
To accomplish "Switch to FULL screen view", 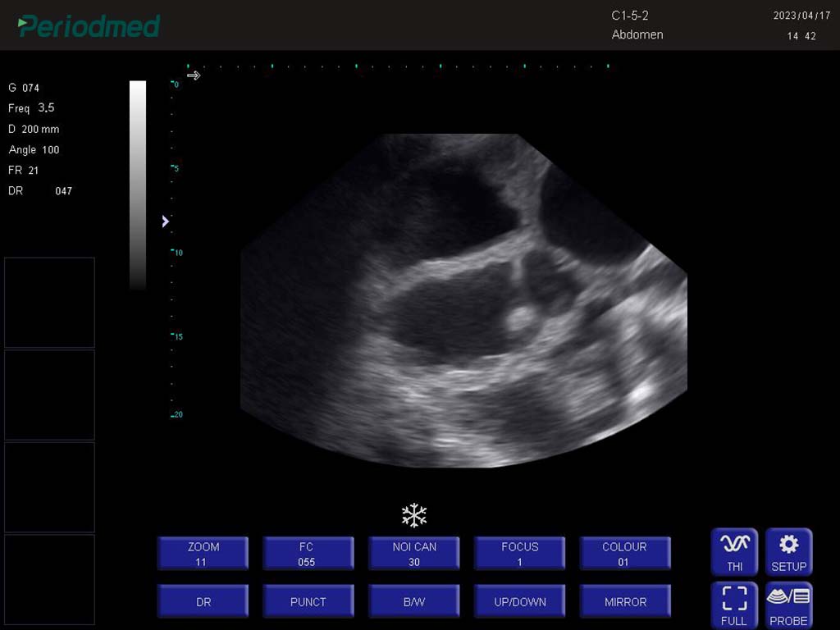I will (734, 605).
